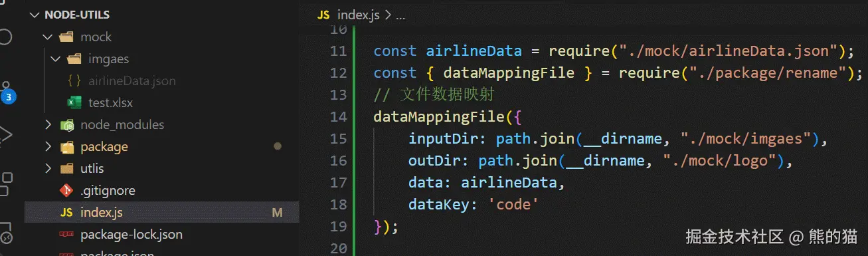
Task: Click "./mock/logo" string in code
Action: 721,161
